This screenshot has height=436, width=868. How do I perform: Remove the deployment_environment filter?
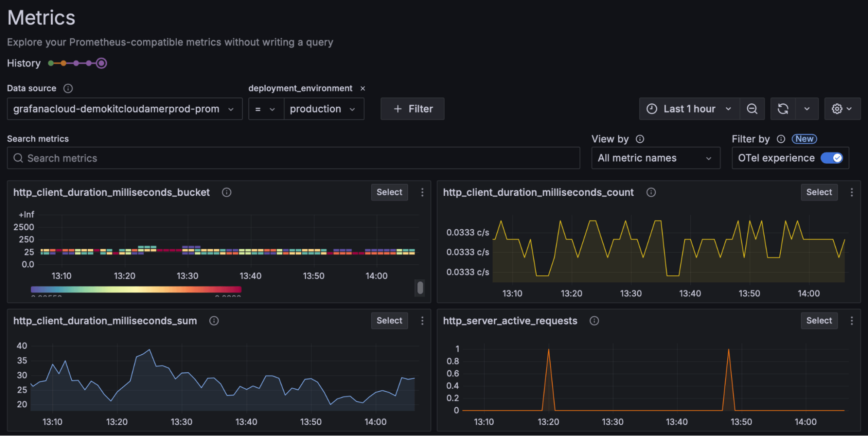363,89
